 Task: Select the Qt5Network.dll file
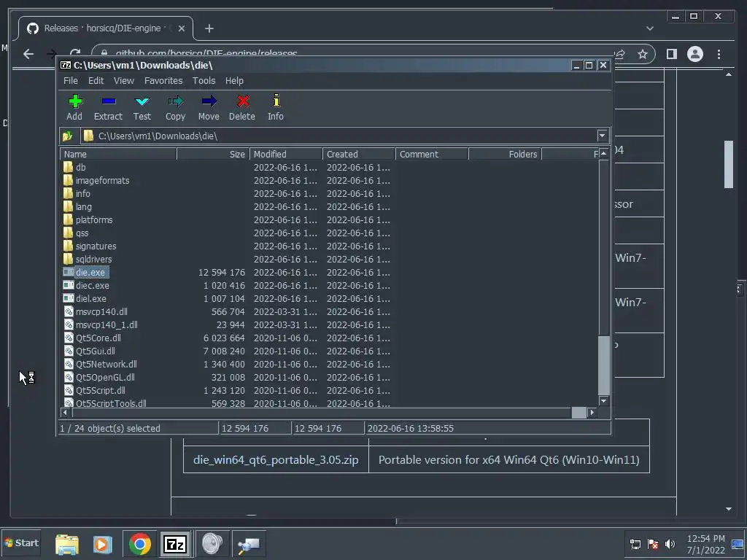[x=106, y=364]
